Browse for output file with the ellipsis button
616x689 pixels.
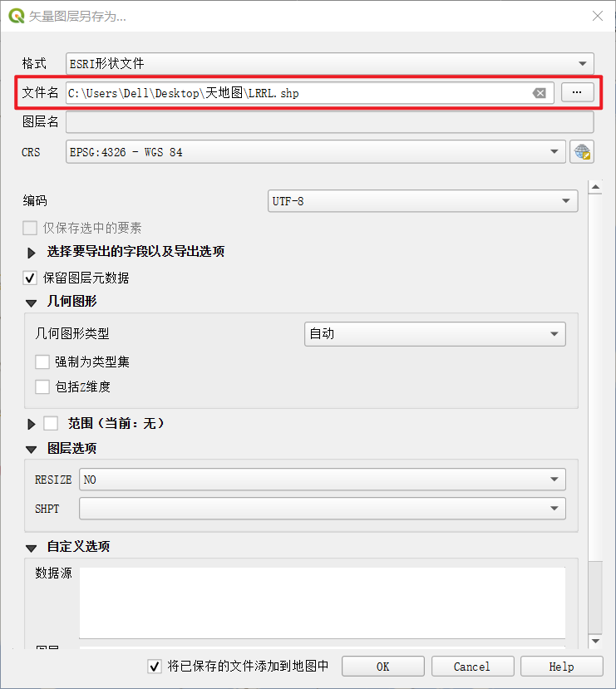(577, 93)
